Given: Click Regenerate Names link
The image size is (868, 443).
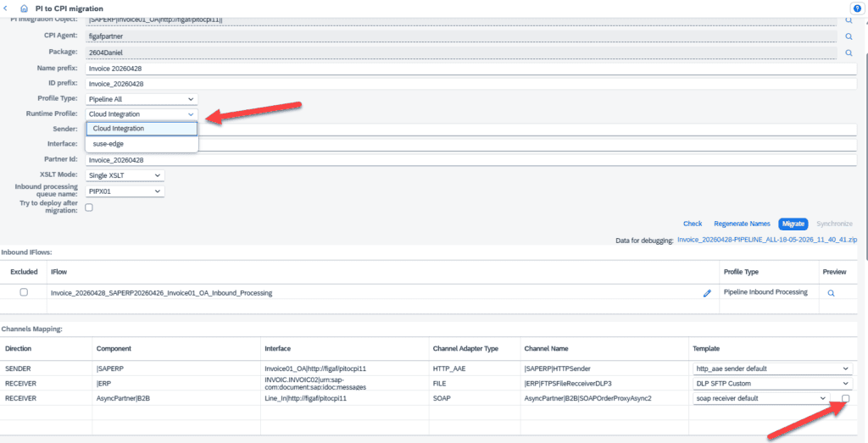Looking at the screenshot, I should point(742,224).
